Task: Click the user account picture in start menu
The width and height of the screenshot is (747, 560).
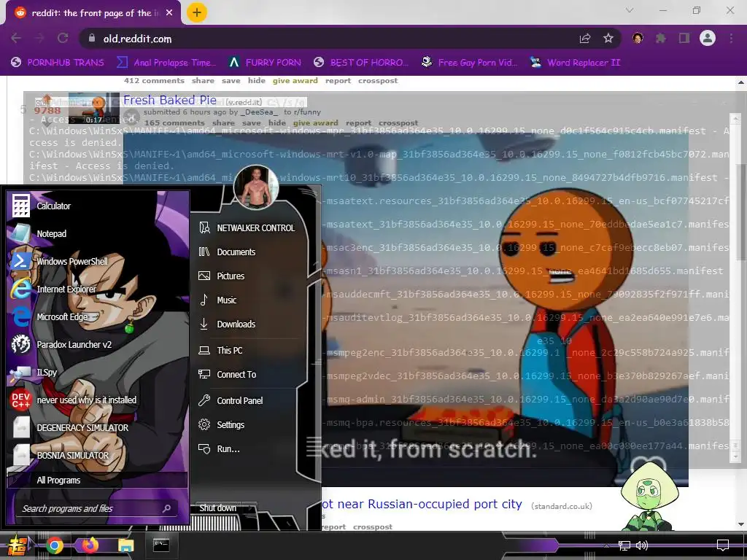Action: click(x=256, y=187)
